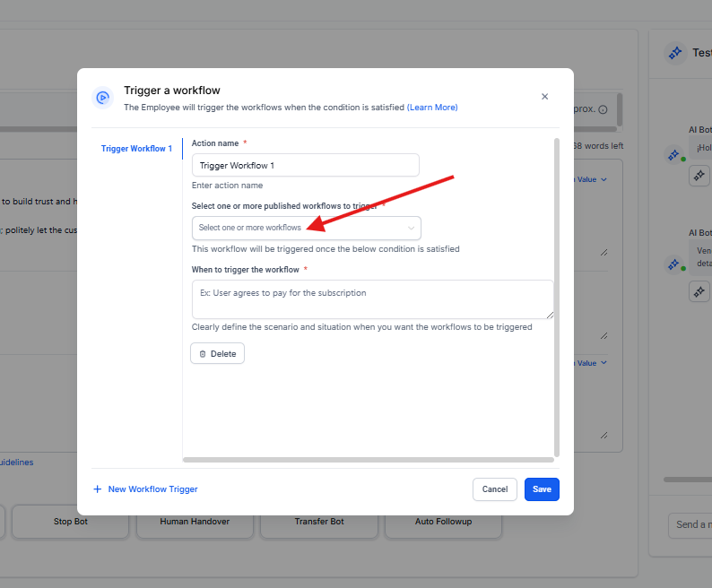The width and height of the screenshot is (712, 588).
Task: Close the Trigger a workflow dialog
Action: [x=544, y=97]
